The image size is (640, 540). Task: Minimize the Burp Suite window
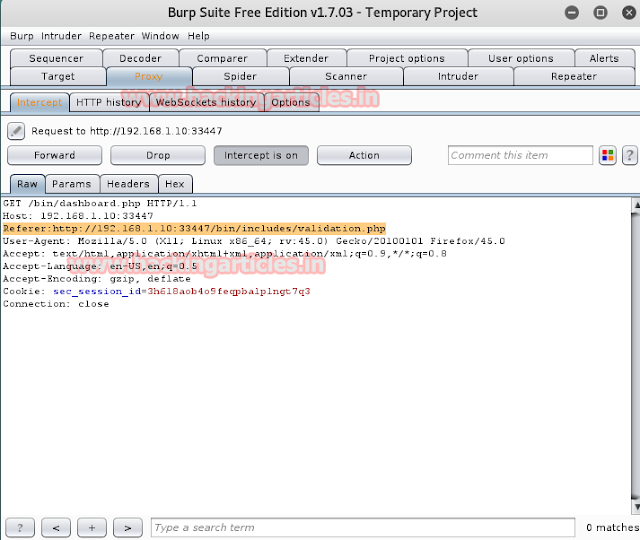tap(572, 13)
